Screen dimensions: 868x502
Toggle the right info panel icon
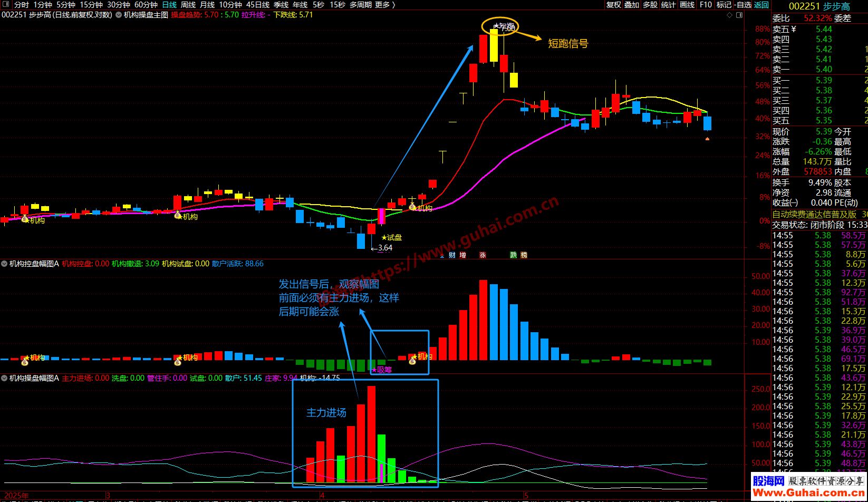[x=739, y=15]
